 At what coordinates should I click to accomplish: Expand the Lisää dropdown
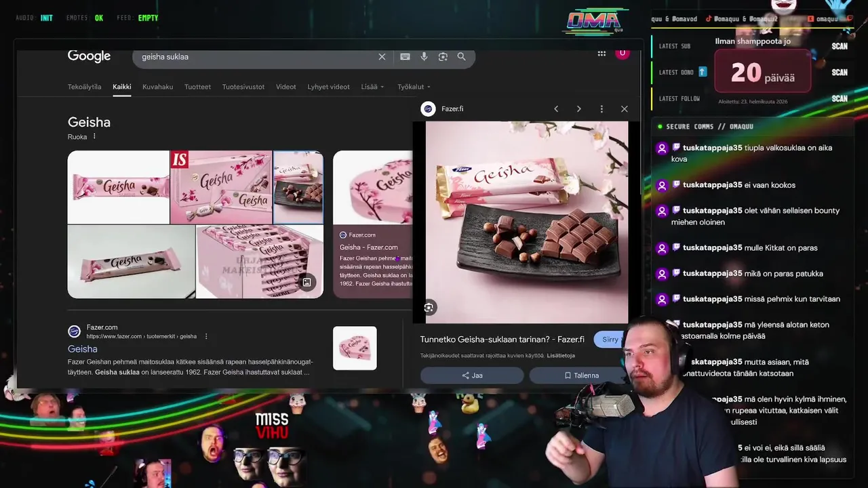tap(372, 87)
